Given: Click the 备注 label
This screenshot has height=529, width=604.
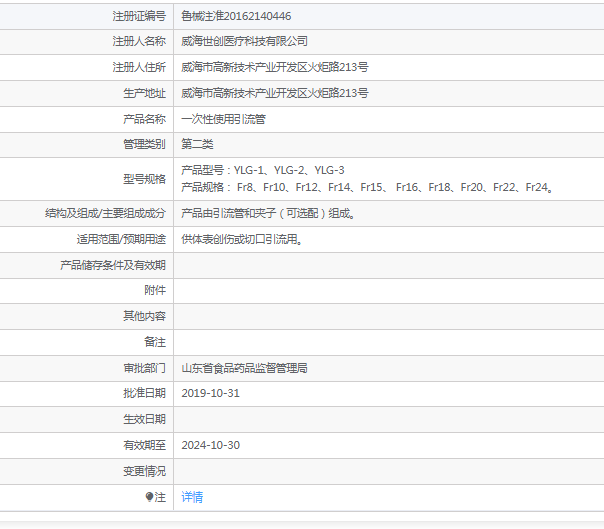Looking at the screenshot, I should pyautogui.click(x=155, y=342).
